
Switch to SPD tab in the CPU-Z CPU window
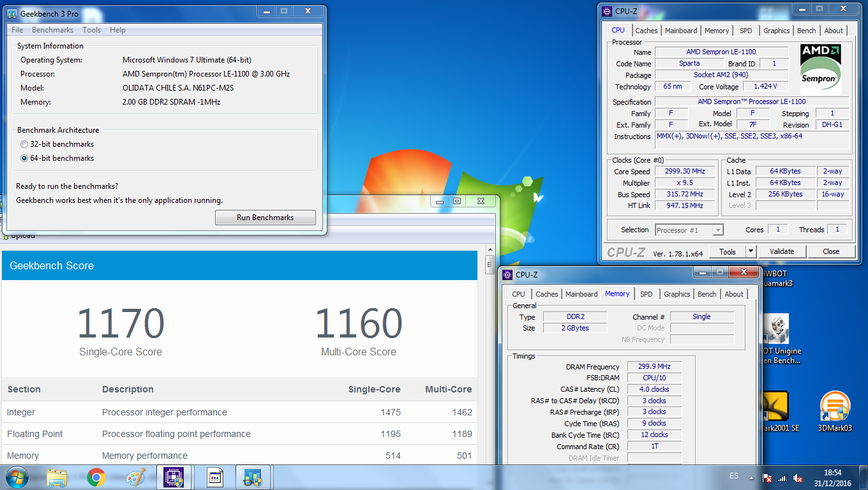coord(745,31)
